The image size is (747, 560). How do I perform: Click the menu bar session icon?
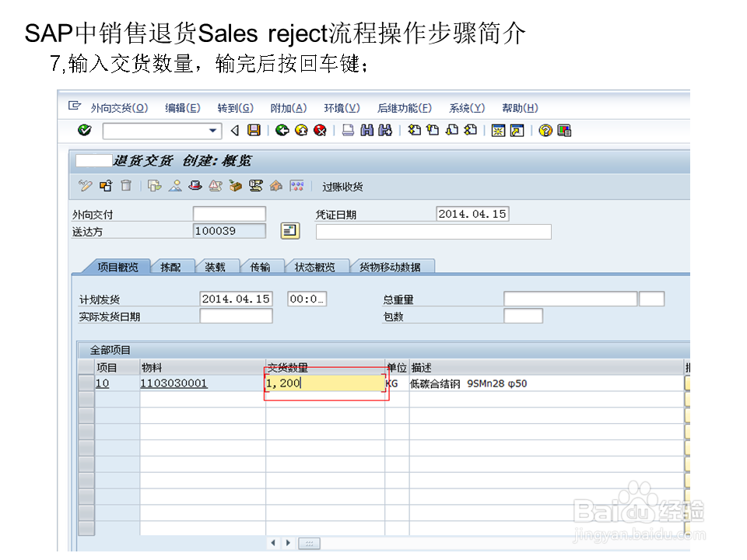point(75,105)
